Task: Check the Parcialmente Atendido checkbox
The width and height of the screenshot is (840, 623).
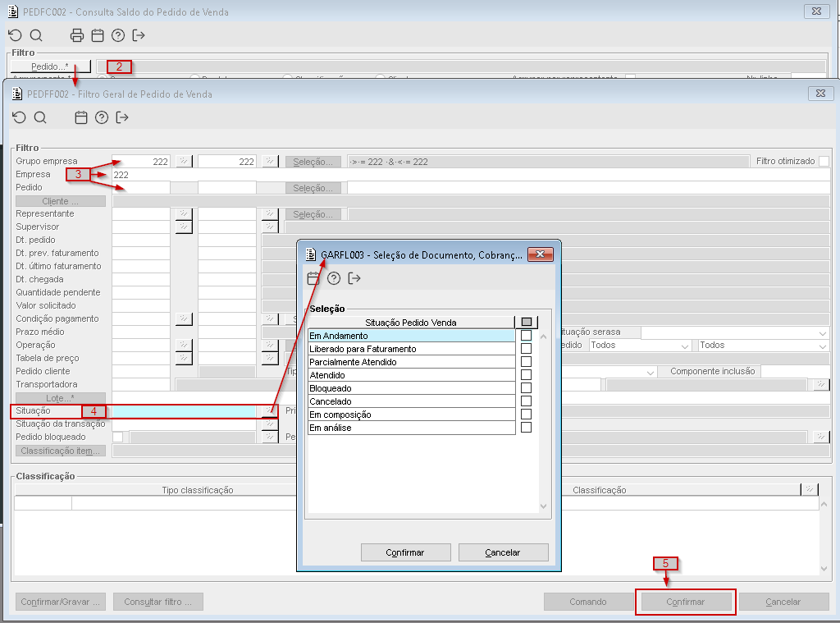Action: 526,361
